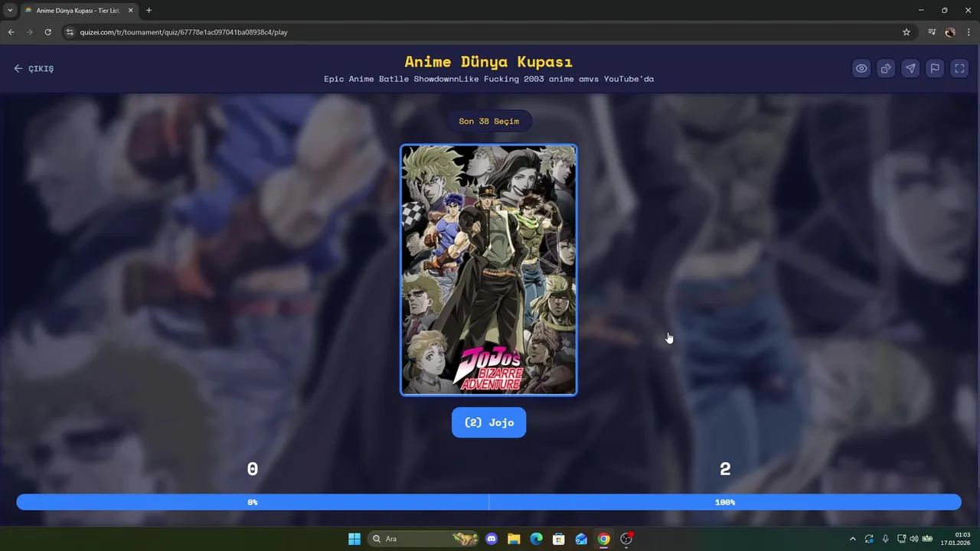The height and width of the screenshot is (551, 980).
Task: Toggle fullscreen mode with the frame icon
Action: point(959,68)
